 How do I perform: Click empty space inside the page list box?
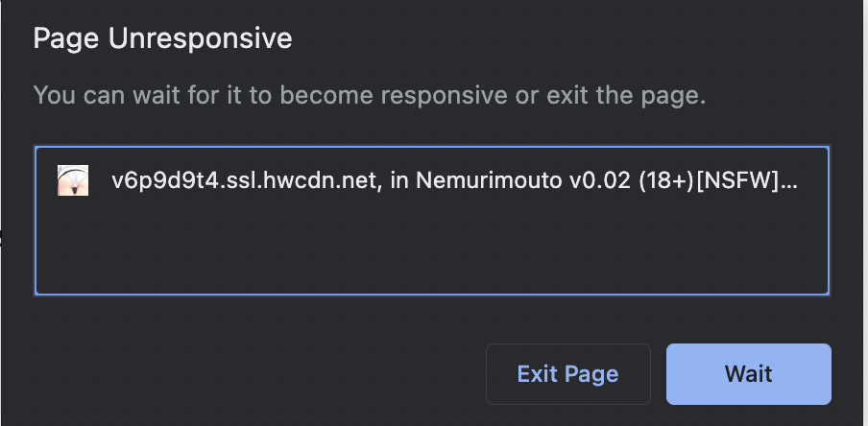[432, 248]
